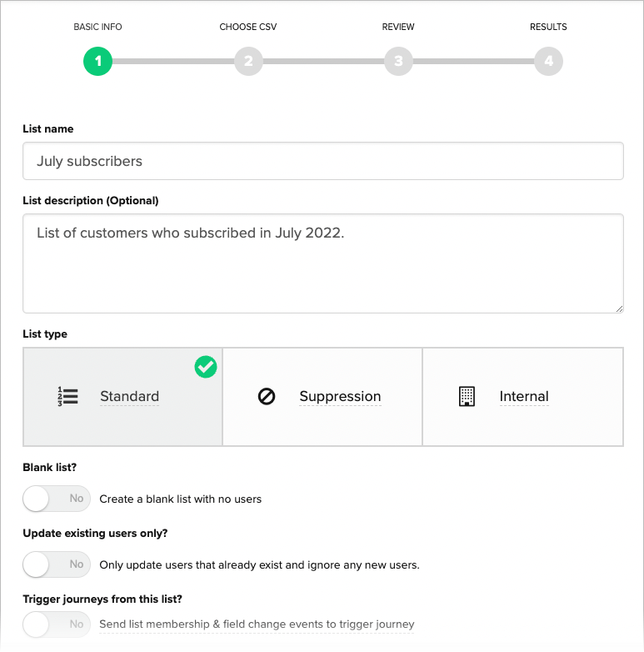Choose the Suppression list type label
The width and height of the screenshot is (644, 652).
tap(340, 397)
